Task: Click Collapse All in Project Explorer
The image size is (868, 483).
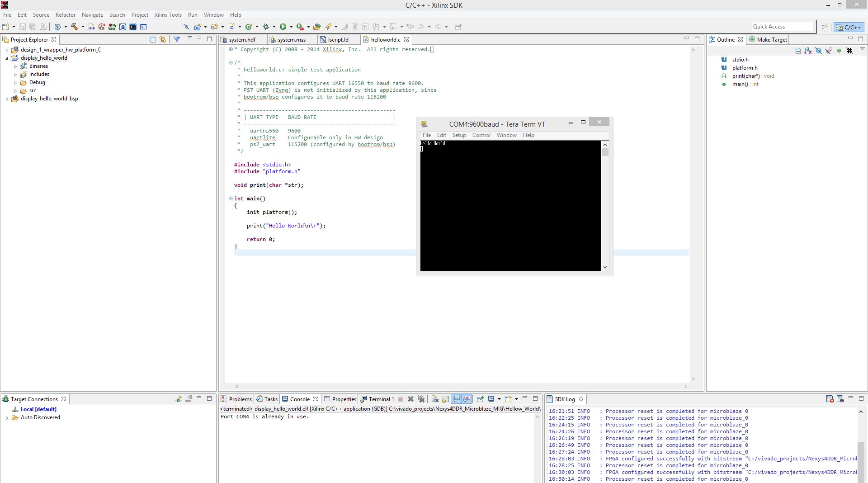Action: click(153, 39)
